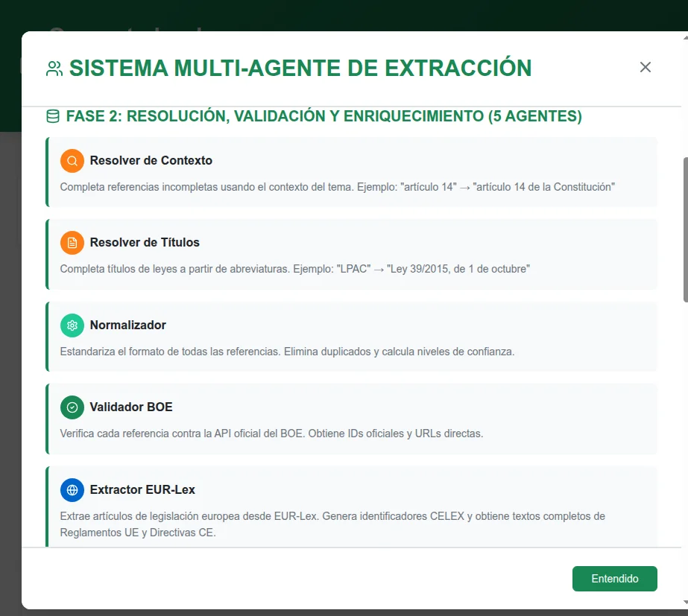Click the dialog's vertical scrollbar thumb
Screen dimensions: 688x616
pos(685,229)
